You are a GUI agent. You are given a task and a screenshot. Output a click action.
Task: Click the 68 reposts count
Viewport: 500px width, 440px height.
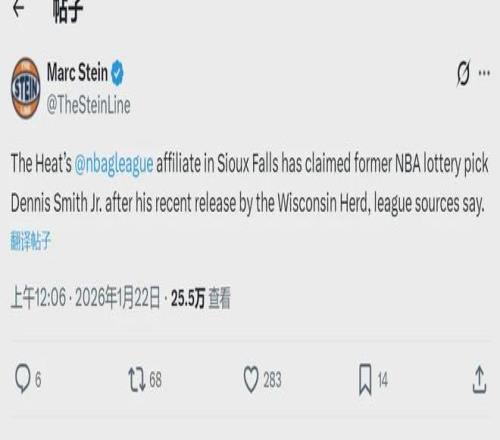pyautogui.click(x=155, y=380)
